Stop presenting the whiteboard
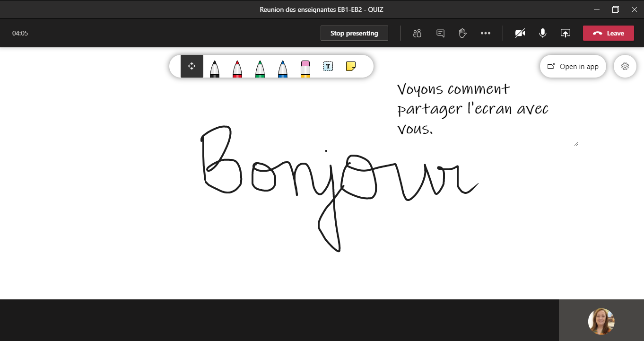The image size is (644, 341). [354, 33]
